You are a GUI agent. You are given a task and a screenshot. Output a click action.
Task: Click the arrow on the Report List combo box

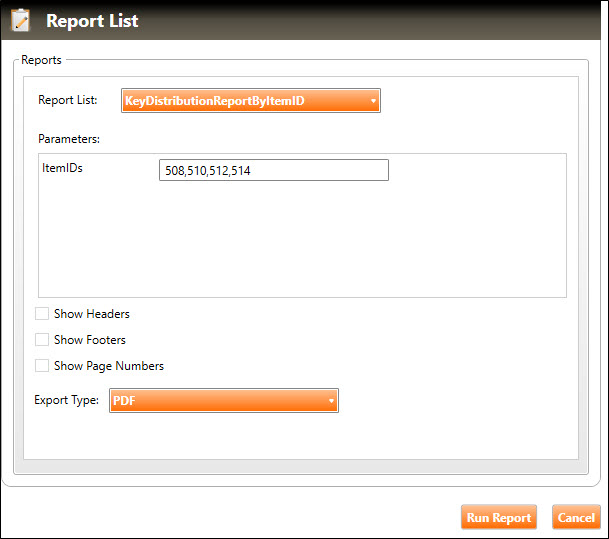pos(372,101)
